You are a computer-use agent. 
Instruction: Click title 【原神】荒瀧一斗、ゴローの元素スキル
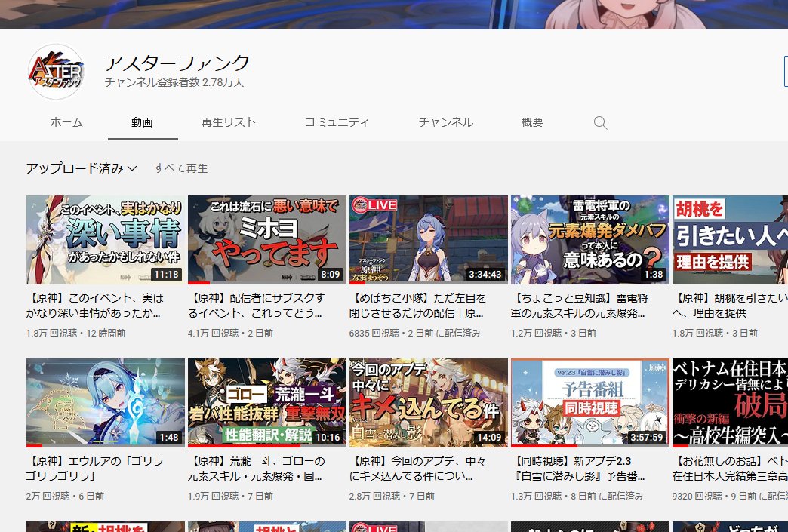257,468
